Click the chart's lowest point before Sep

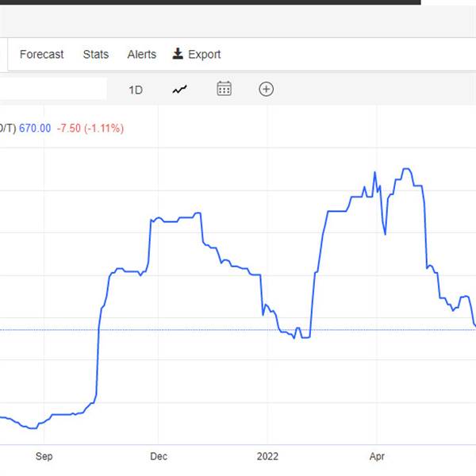[x=32, y=428]
